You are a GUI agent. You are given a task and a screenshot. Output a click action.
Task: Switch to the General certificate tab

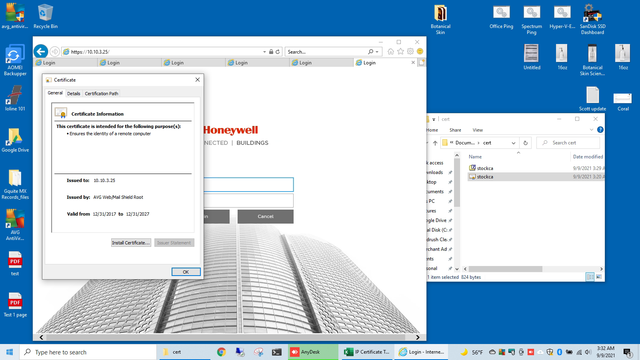click(55, 93)
